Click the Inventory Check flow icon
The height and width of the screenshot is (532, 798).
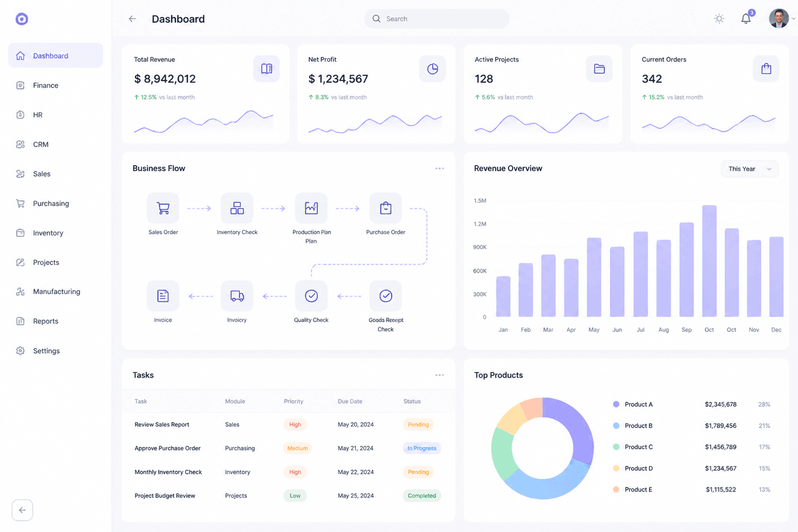tap(237, 208)
